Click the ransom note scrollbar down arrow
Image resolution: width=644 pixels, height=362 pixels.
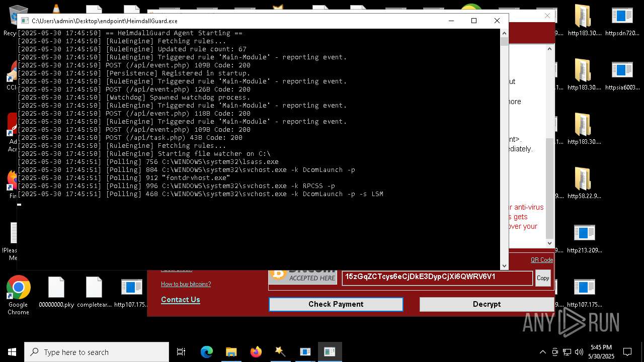point(550,243)
